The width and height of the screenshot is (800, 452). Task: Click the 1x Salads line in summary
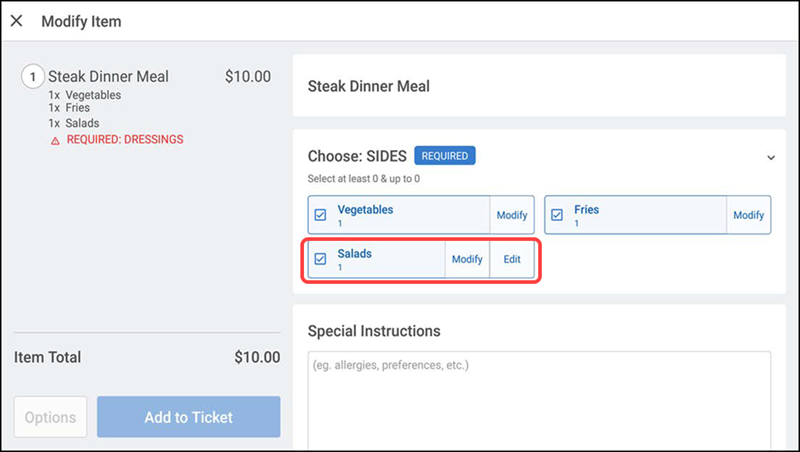[x=74, y=123]
